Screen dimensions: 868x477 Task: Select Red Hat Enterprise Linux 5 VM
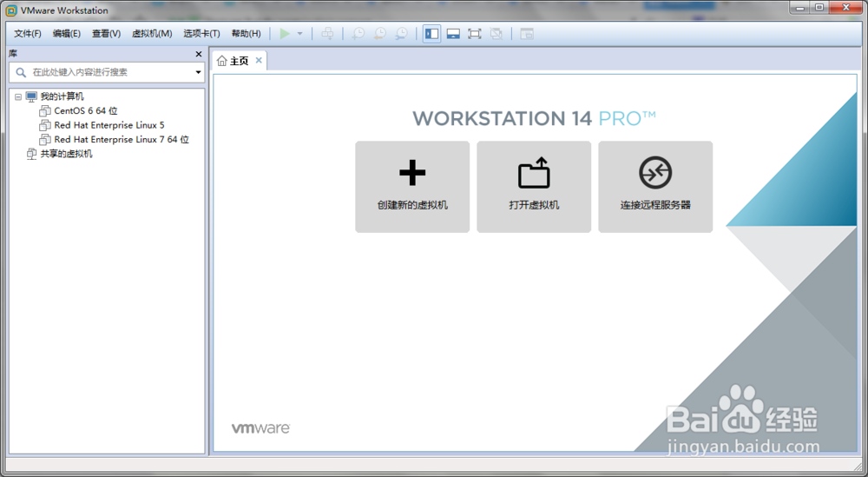(109, 125)
